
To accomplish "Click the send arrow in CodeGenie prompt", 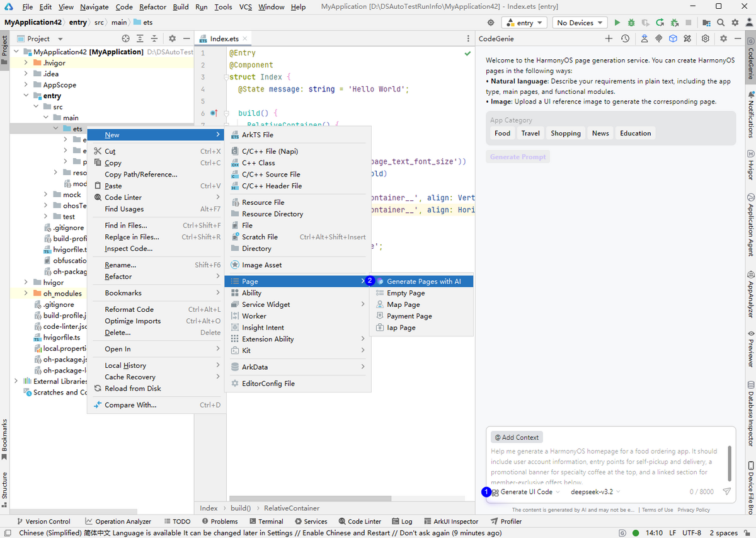I will tap(726, 492).
